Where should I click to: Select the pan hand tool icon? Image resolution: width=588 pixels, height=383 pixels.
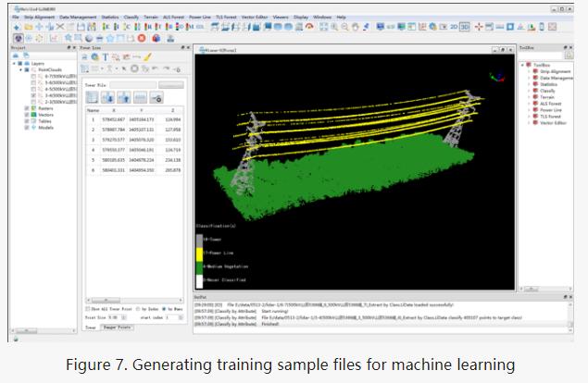[x=356, y=27]
